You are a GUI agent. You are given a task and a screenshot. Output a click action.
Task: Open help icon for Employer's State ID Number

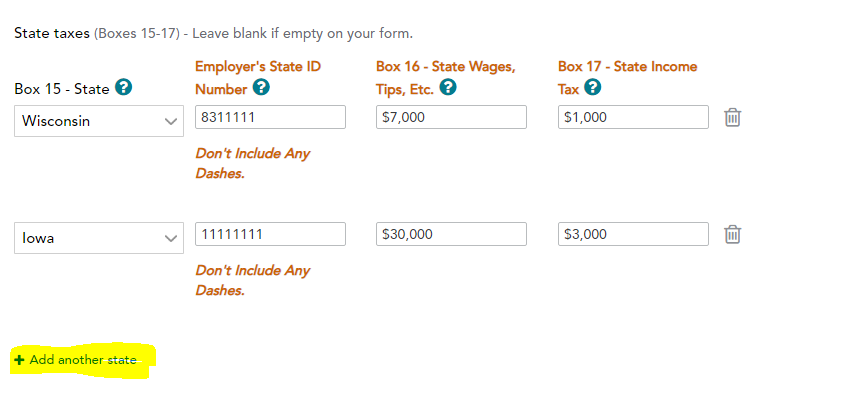coord(261,87)
